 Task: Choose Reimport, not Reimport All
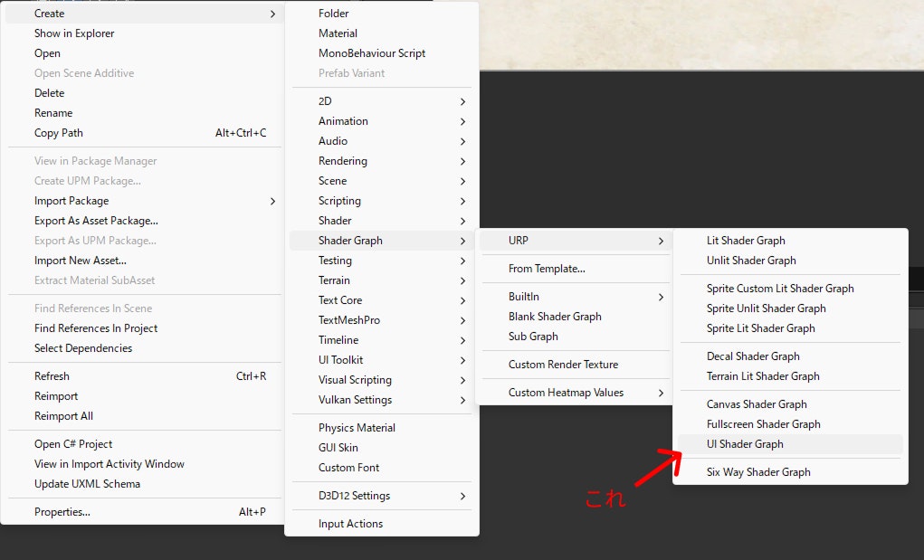[x=143, y=396]
